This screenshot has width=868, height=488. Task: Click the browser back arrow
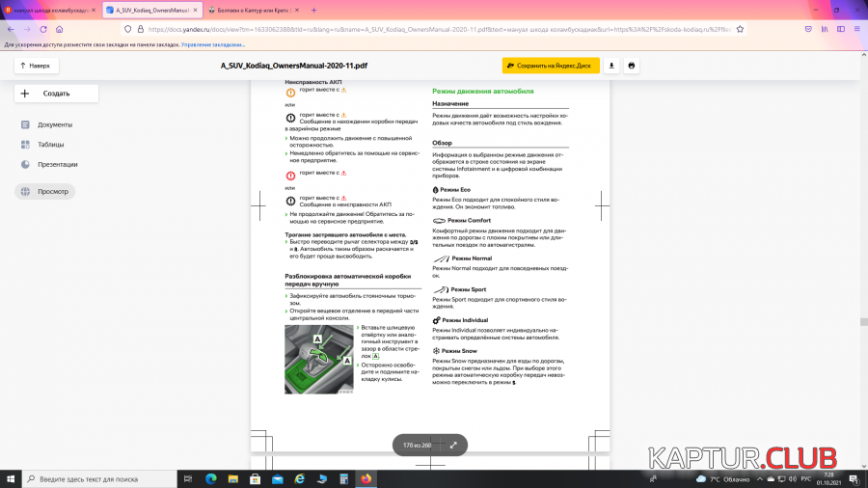click(x=10, y=29)
